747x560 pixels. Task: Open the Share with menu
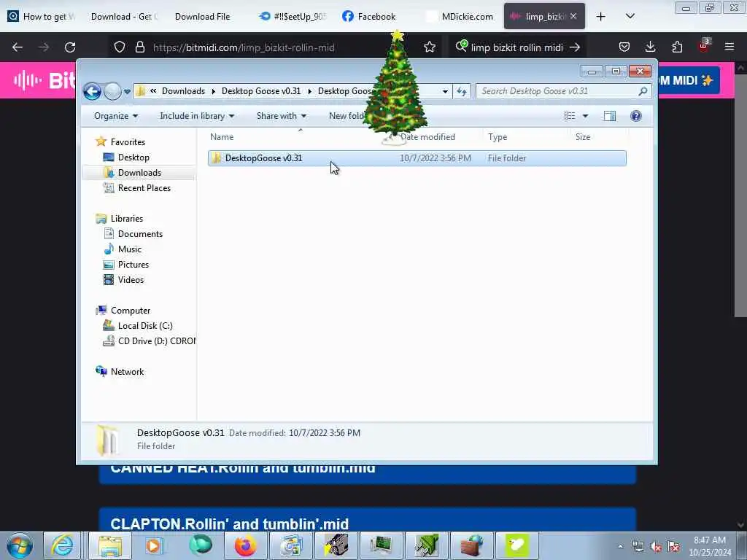(x=281, y=116)
